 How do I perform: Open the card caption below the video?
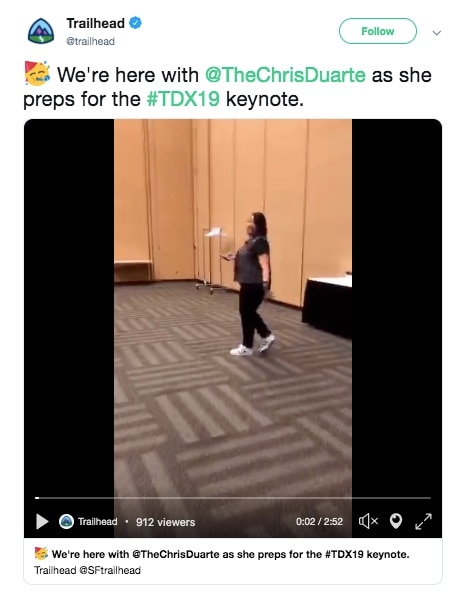(x=231, y=554)
